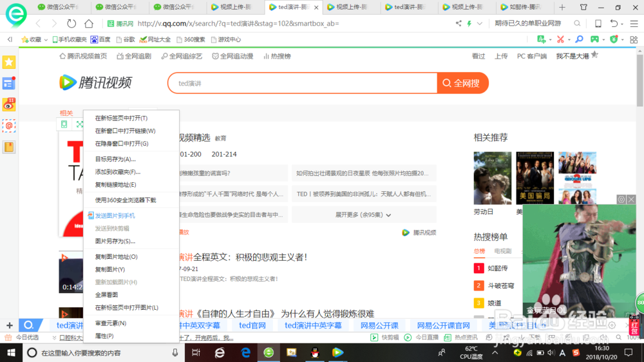
Task: Open the extensions grid icon
Action: 634,39
